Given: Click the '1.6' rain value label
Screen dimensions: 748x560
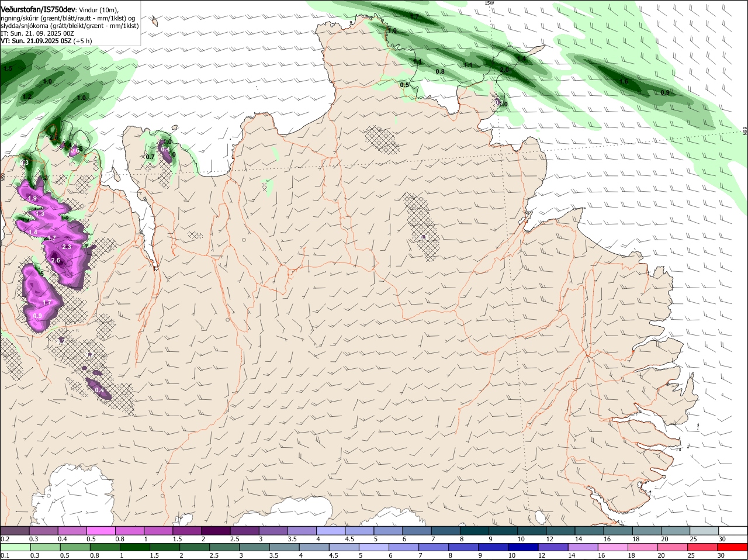Looking at the screenshot, I should pos(624,81).
